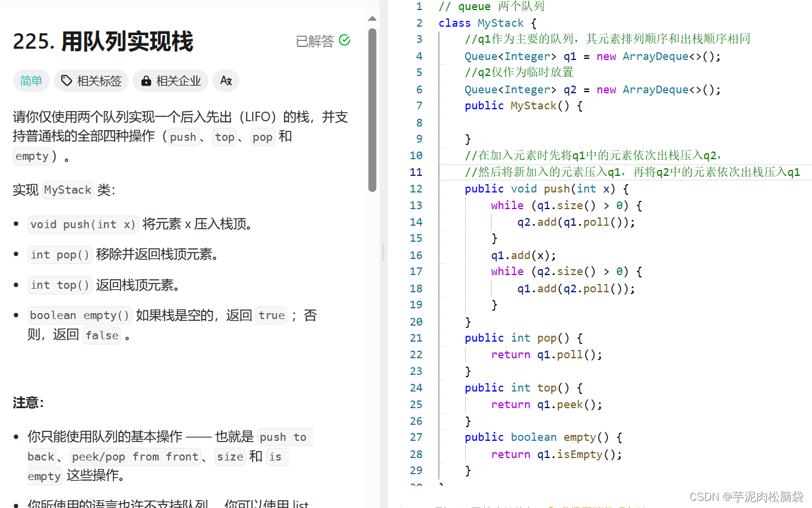Click the 已解答 solved status label
Screen dimensions: 812x508
pos(315,41)
